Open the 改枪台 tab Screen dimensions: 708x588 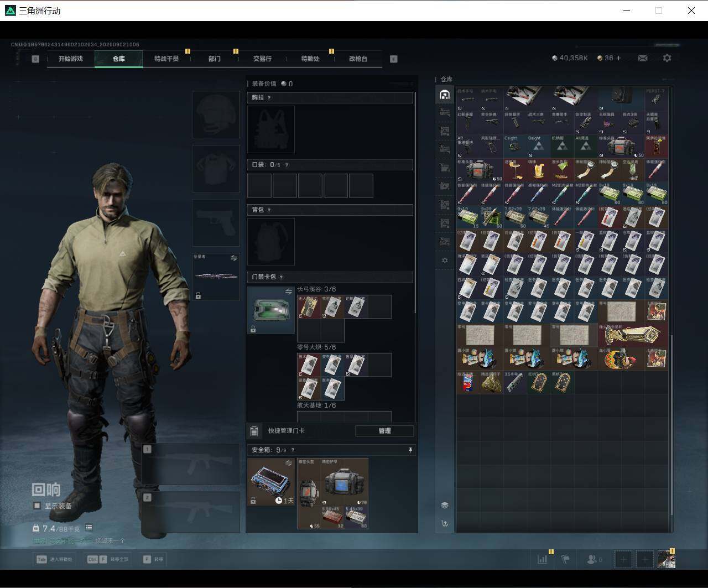click(358, 59)
